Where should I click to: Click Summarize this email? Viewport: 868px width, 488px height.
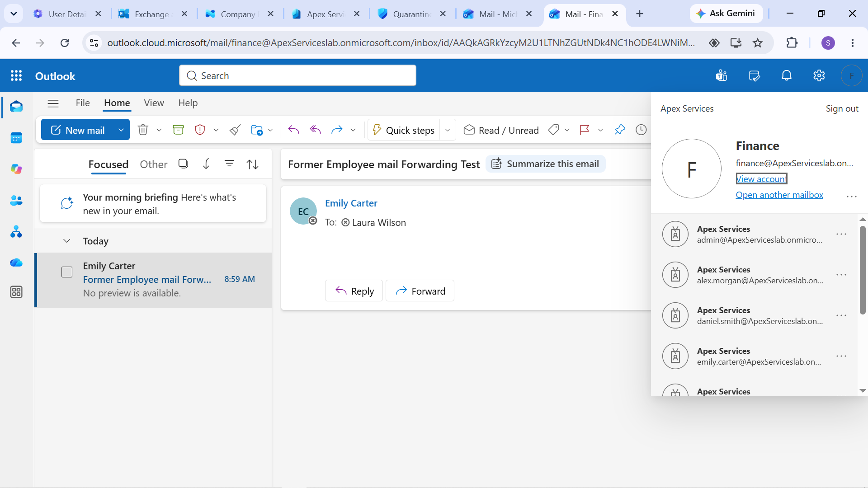546,164
